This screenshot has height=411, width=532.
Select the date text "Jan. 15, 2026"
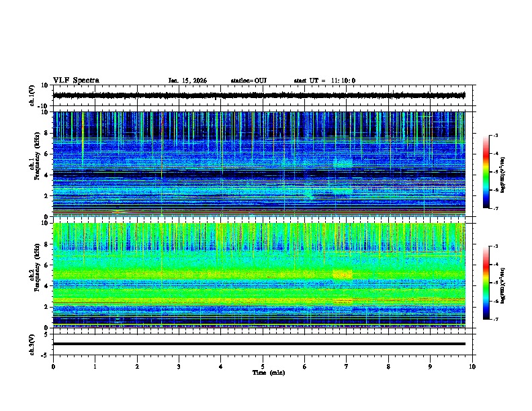187,81
